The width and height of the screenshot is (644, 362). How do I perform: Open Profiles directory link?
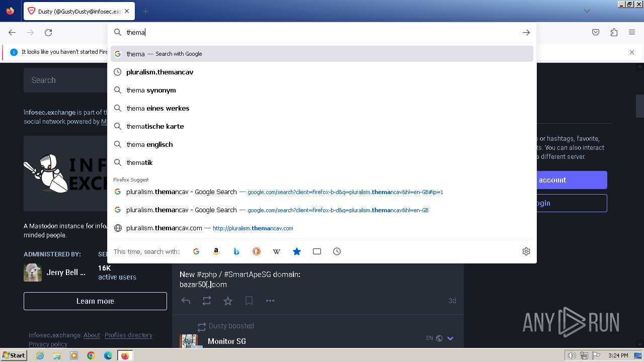pos(128,335)
